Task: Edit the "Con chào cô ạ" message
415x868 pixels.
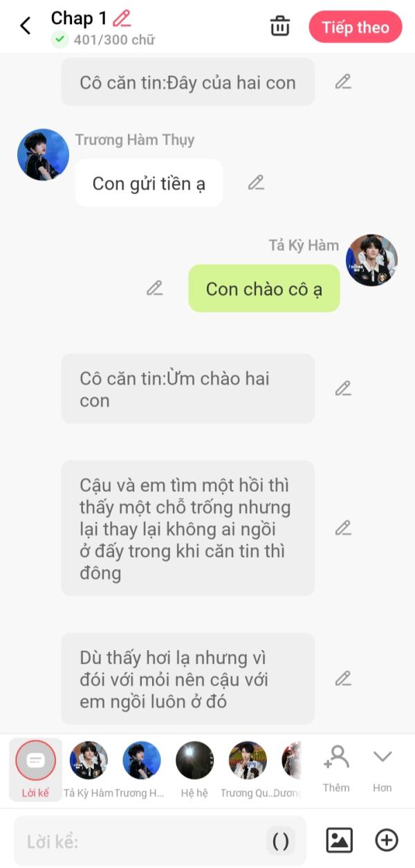Action: point(155,288)
